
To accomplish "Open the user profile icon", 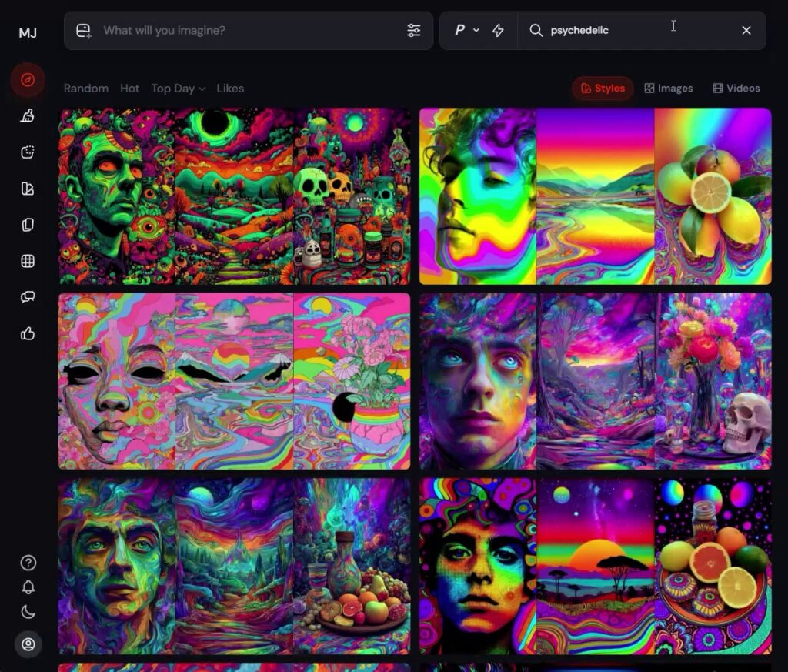I will [x=28, y=644].
